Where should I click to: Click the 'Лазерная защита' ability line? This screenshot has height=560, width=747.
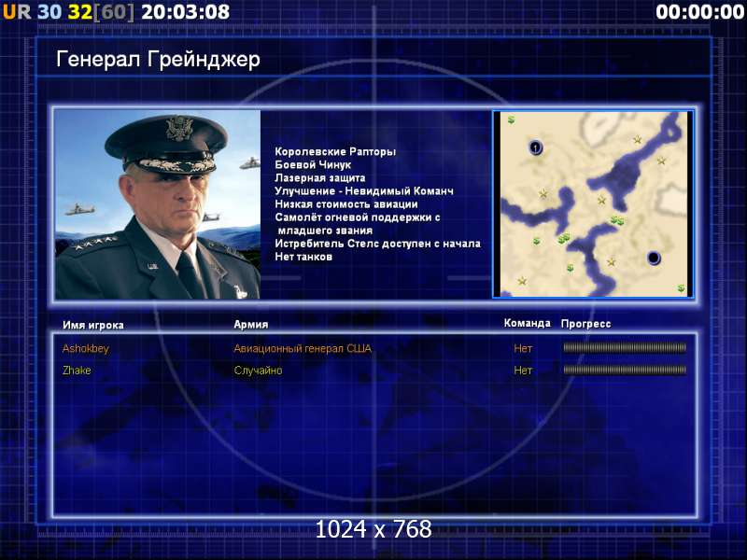tap(320, 178)
